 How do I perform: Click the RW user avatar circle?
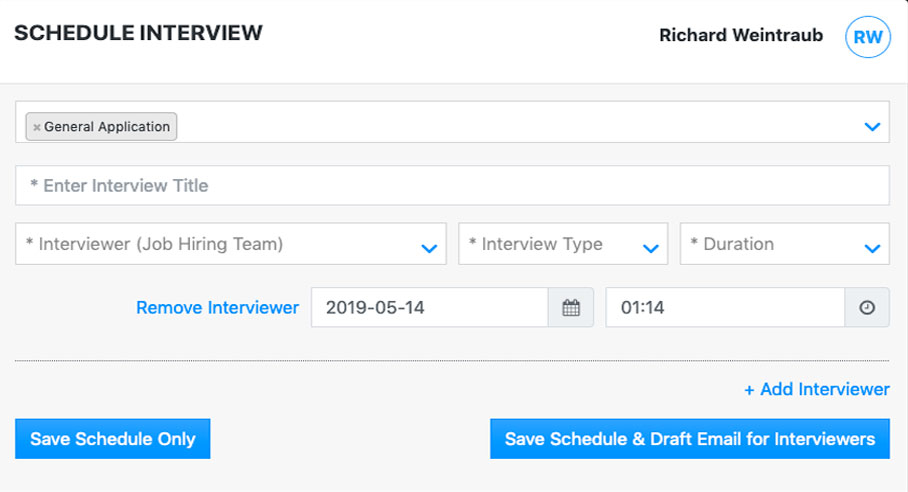(x=867, y=37)
